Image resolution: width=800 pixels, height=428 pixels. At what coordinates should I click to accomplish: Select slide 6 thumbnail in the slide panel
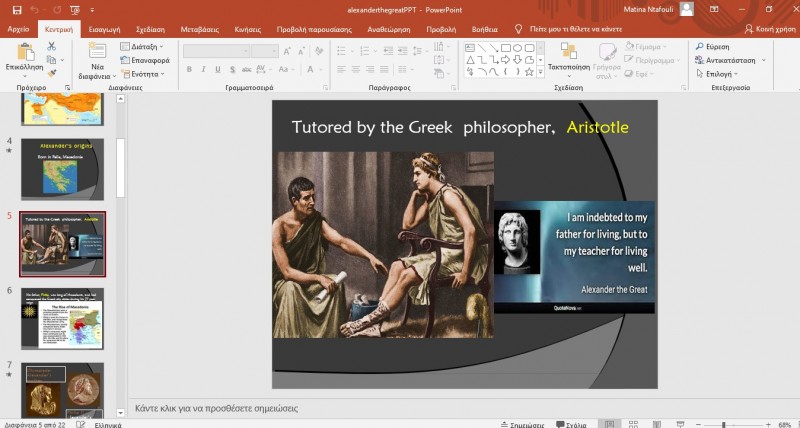[62, 318]
